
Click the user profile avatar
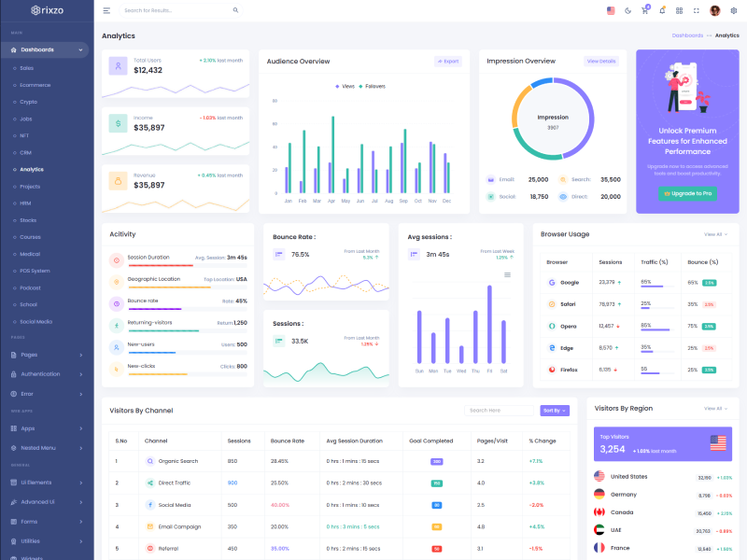(715, 10)
